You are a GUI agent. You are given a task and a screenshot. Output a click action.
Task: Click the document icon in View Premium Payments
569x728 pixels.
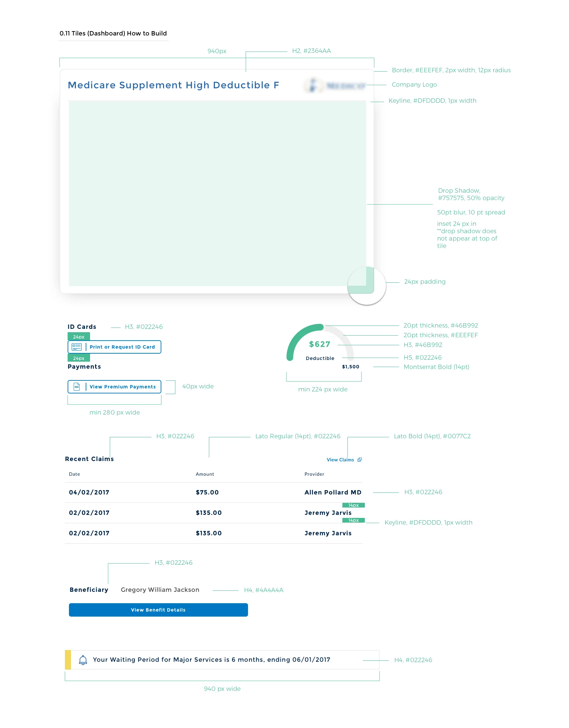tap(77, 387)
